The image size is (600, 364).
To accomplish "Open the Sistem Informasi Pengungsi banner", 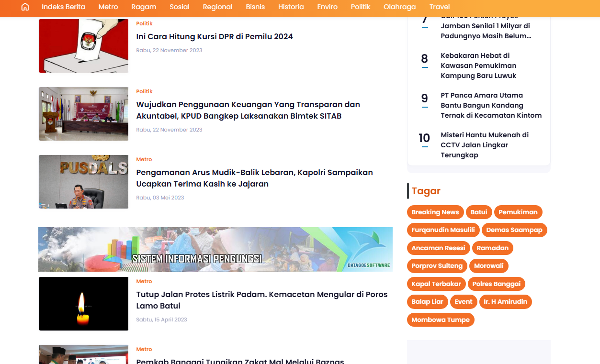I will click(x=215, y=249).
